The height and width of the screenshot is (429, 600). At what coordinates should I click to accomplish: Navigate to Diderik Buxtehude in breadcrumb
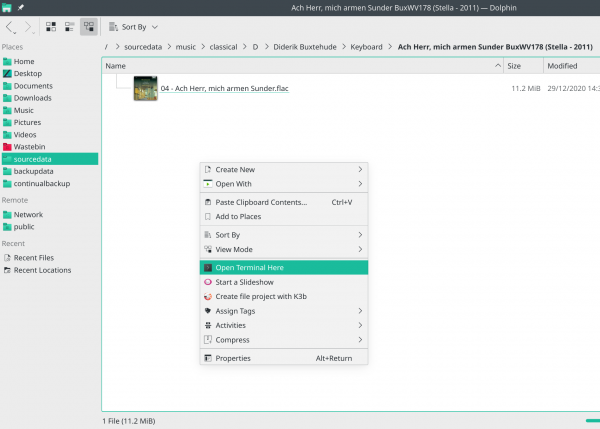coord(305,47)
